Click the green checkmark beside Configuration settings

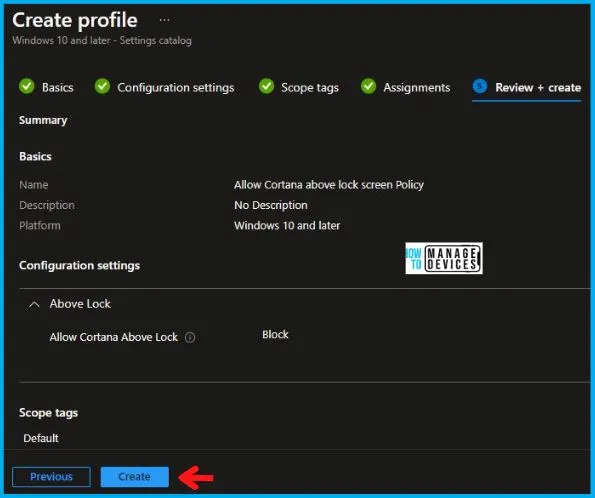point(102,87)
